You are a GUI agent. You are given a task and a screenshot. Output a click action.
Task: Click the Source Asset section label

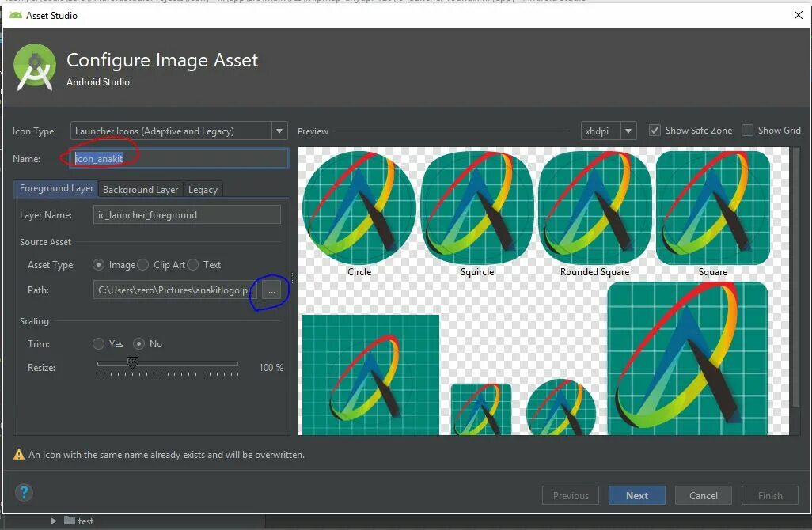(45, 242)
